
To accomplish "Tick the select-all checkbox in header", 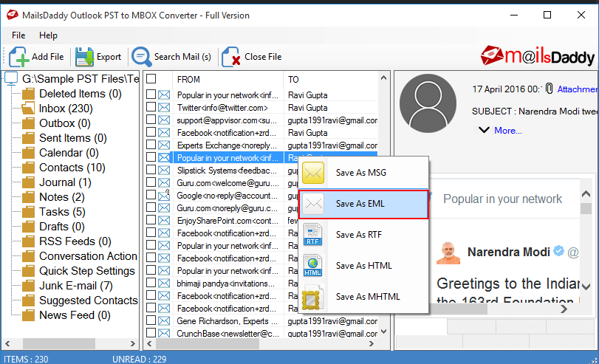I will click(151, 79).
